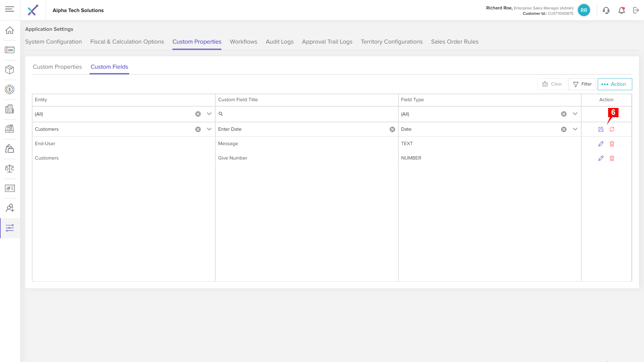
Task: Clear the Field Type (All) filter selection
Action: (x=563, y=114)
